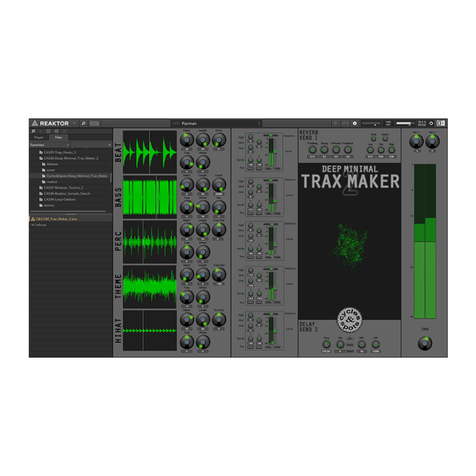
Task: Switch to the Files tab
Action: [58, 138]
